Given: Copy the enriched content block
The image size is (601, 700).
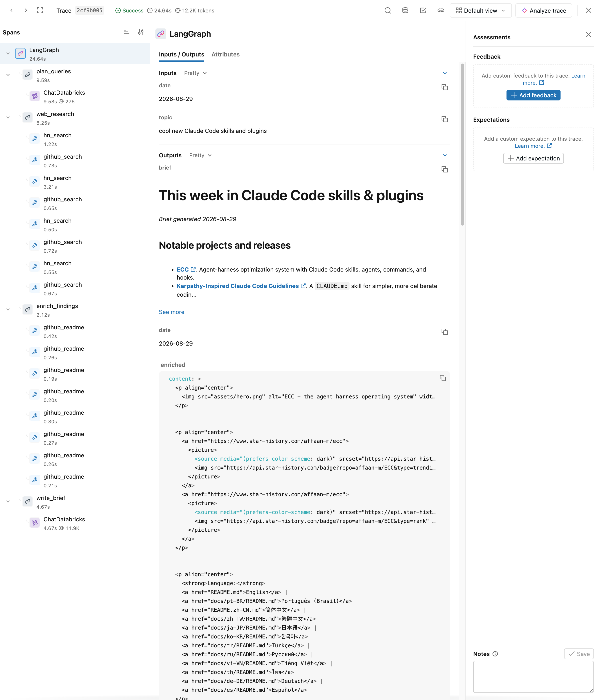Looking at the screenshot, I should pos(443,378).
